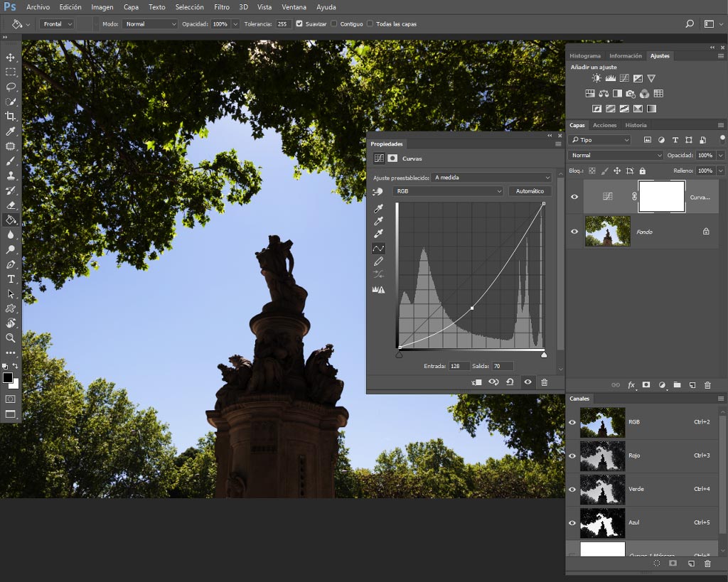The height and width of the screenshot is (582, 728).
Task: Switch to the Información tab
Action: pyautogui.click(x=626, y=55)
